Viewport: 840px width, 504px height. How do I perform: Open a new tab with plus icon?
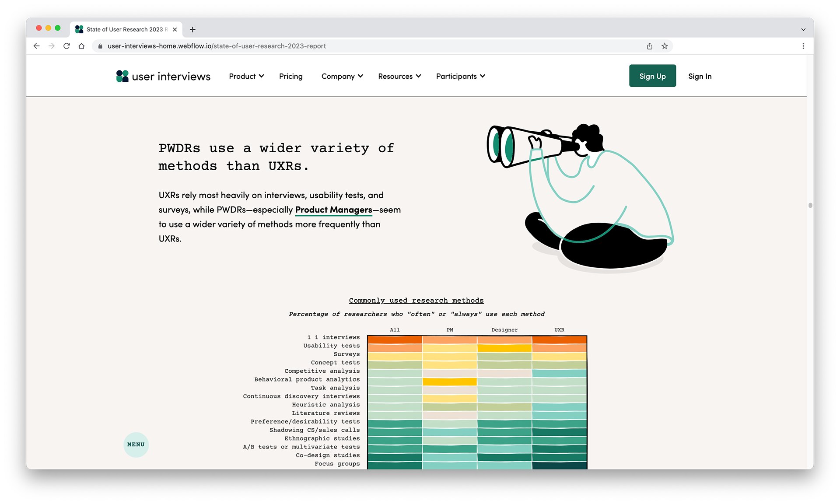point(192,29)
